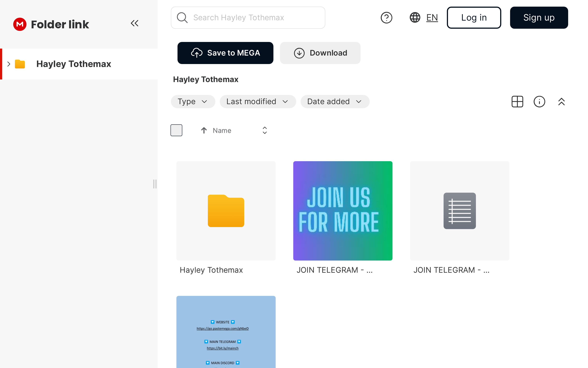
Task: Click the globe language icon
Action: 415,17
